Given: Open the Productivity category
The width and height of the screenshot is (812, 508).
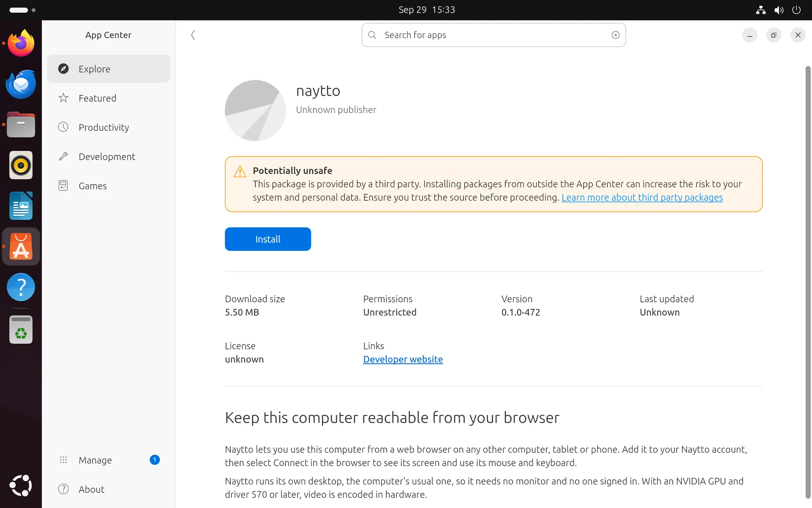Looking at the screenshot, I should (108, 127).
